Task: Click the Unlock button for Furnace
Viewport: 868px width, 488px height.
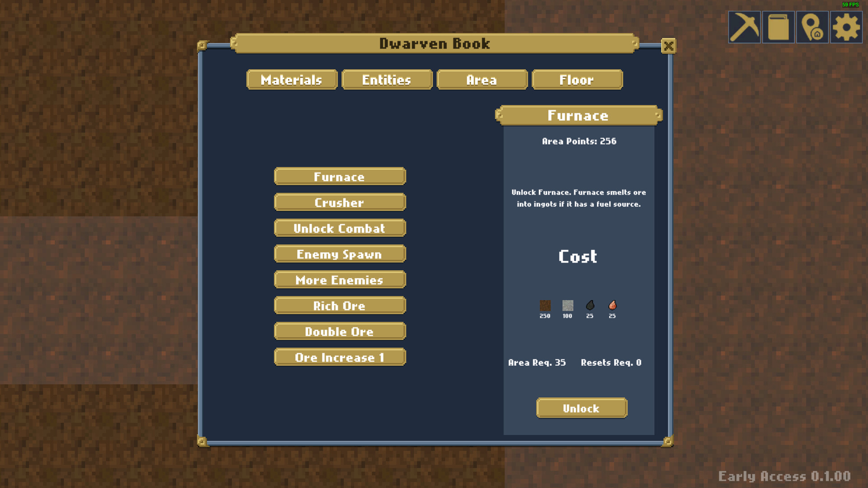Action: (x=581, y=408)
